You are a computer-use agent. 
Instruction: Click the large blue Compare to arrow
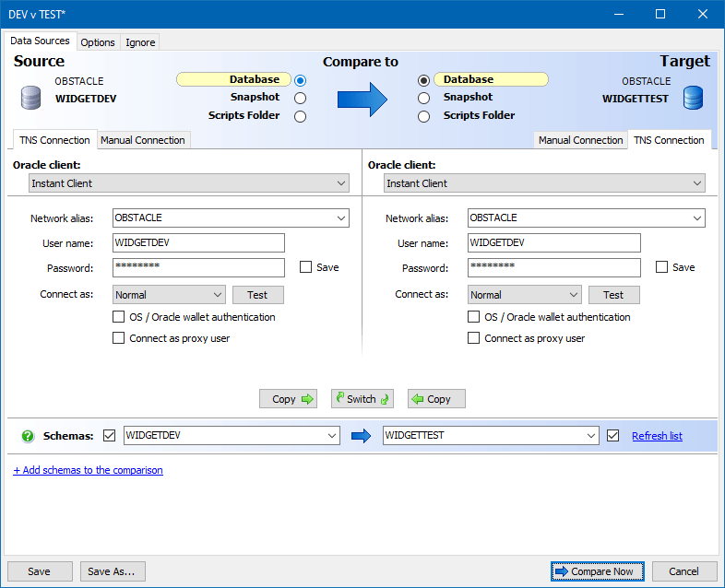click(x=361, y=98)
